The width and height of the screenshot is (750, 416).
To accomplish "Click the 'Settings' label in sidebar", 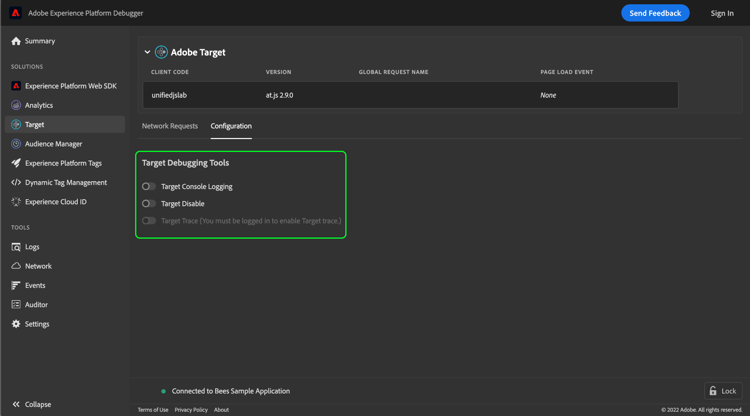I will 37,324.
